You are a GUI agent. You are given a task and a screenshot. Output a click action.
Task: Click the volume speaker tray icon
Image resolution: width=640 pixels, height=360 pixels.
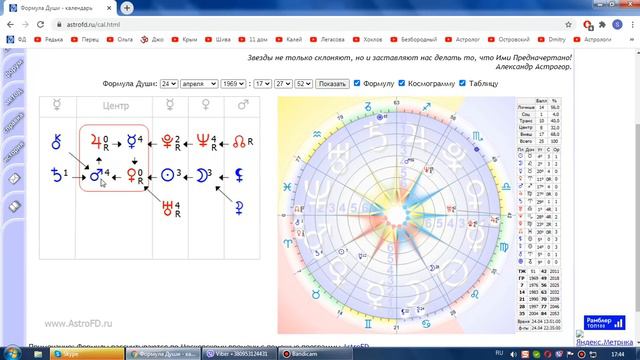pos(513,354)
